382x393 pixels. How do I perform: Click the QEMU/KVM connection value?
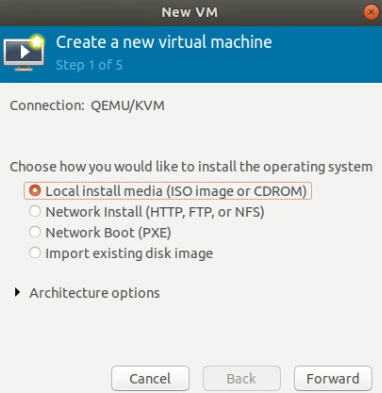pos(128,106)
